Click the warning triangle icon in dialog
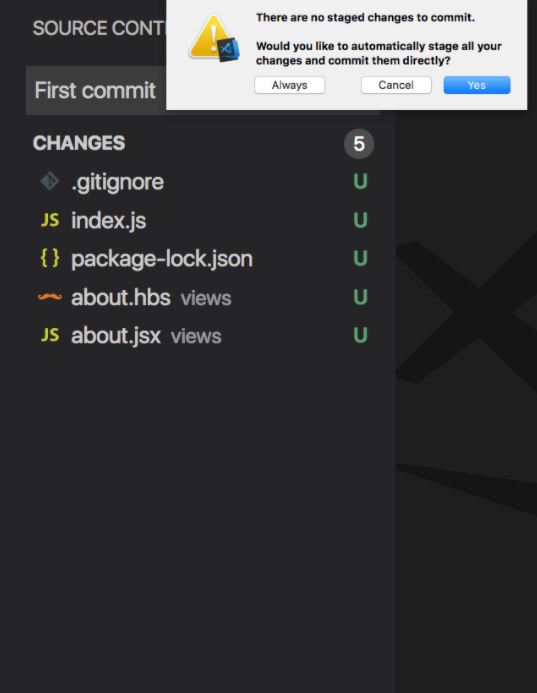Screen dimensions: 537x693 214,39
